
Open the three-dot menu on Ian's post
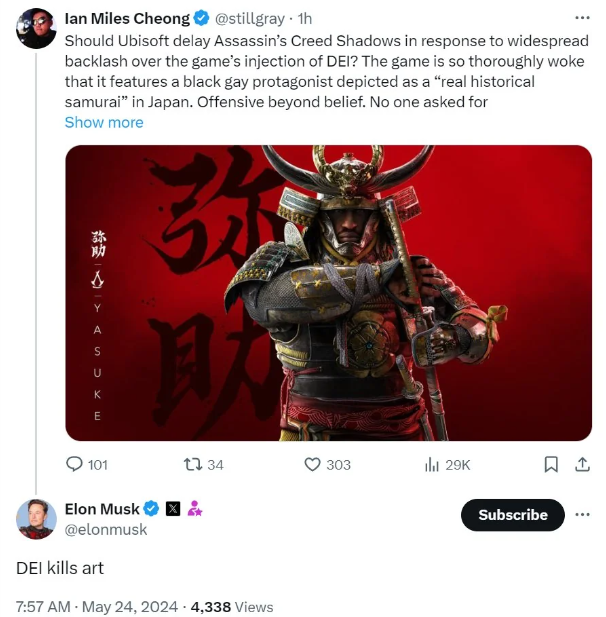582,18
